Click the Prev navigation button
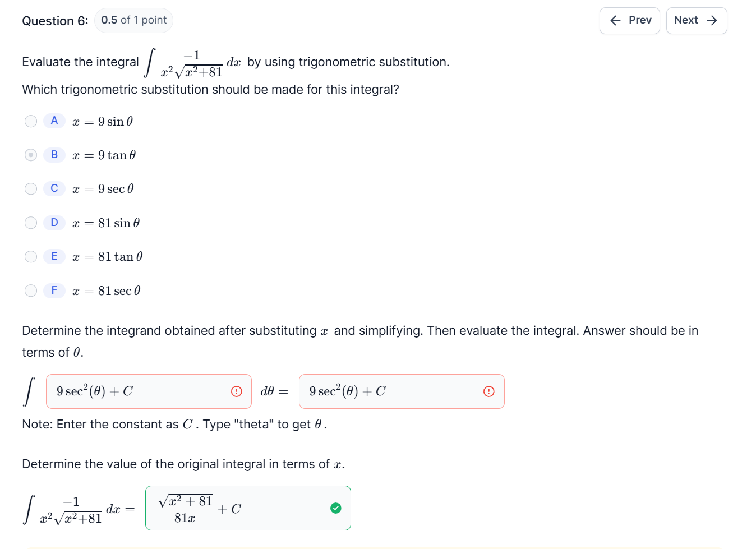Viewport: 756px width, 549px height. point(629,20)
